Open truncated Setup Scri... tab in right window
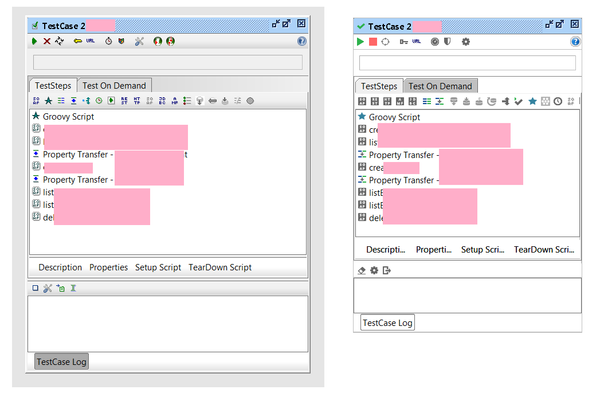This screenshot has width=600, height=406. tap(483, 249)
